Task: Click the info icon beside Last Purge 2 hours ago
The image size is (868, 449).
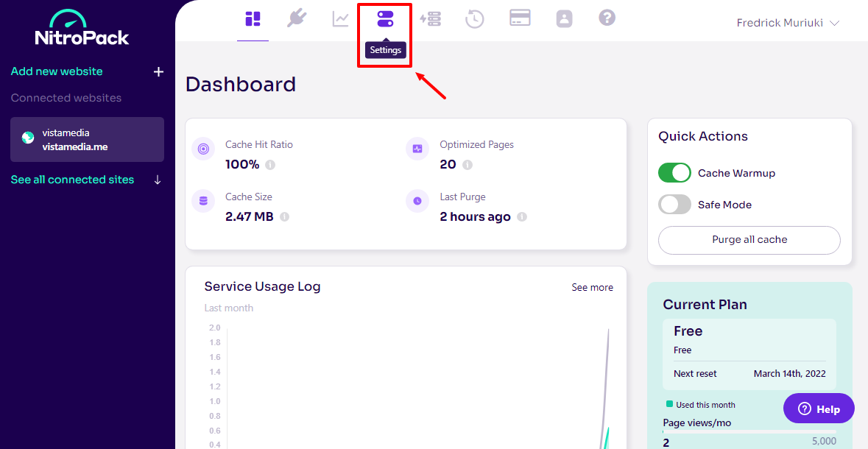Action: point(521,217)
